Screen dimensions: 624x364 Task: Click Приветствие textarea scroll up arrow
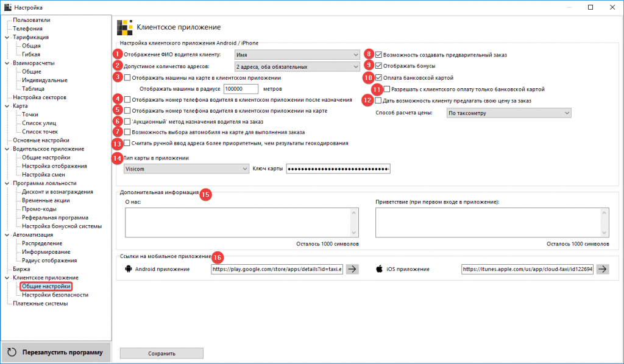[x=604, y=212]
